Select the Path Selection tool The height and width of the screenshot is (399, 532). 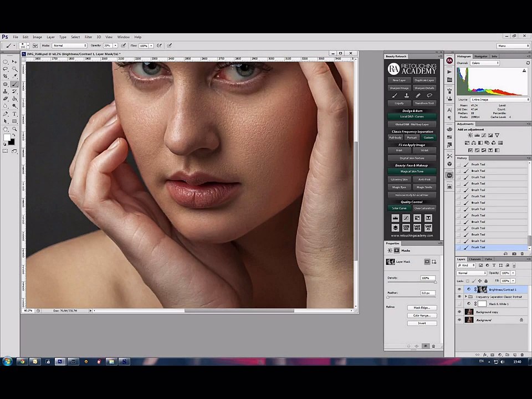(6, 121)
